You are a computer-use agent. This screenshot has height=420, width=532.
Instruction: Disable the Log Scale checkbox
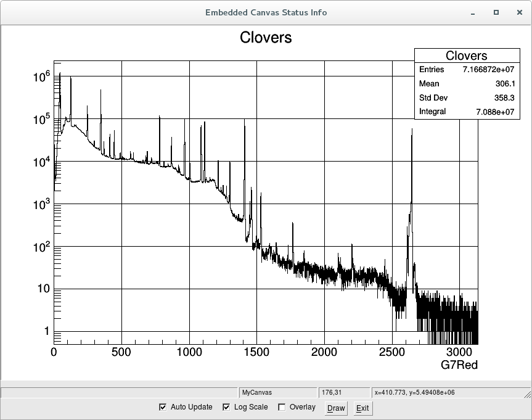click(226, 407)
